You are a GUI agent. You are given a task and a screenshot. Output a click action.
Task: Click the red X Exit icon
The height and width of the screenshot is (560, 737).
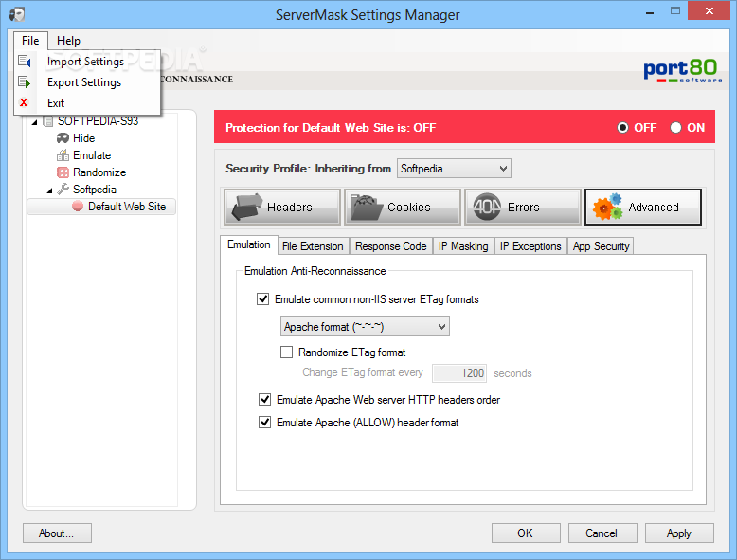click(24, 102)
